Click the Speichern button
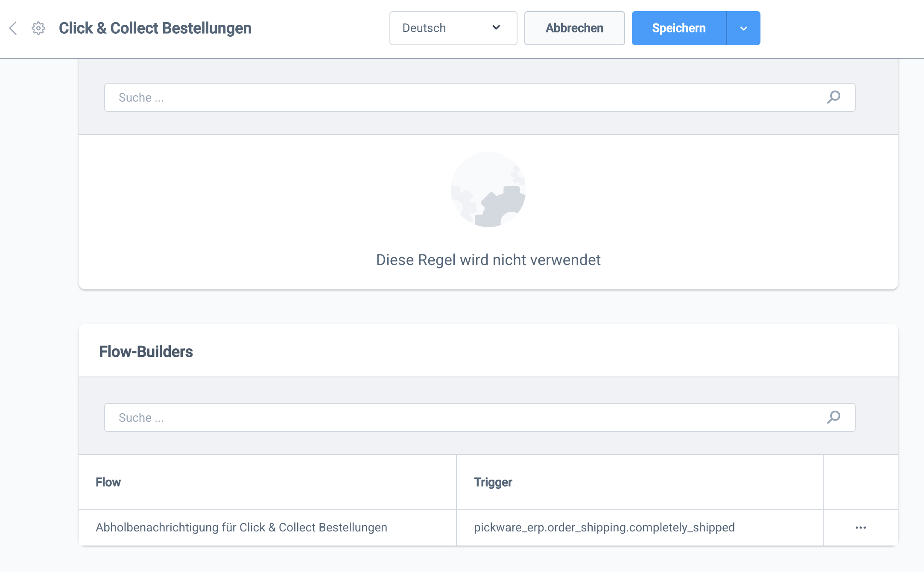 [x=679, y=28]
